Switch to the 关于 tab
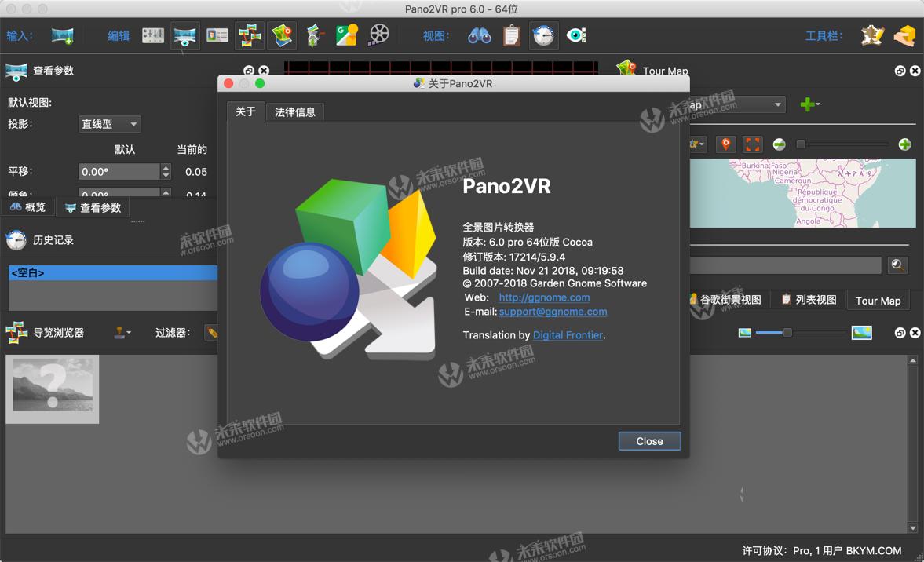Viewport: 924px width, 562px height. pos(245,111)
